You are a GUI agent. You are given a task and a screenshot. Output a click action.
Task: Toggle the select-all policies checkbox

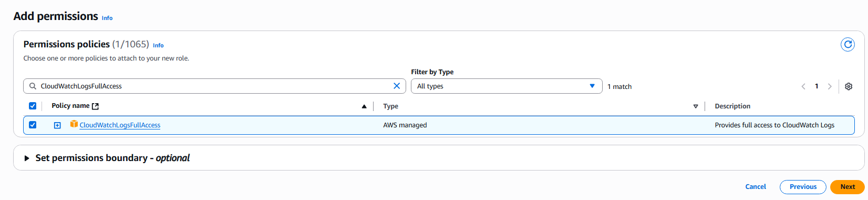pos(33,106)
